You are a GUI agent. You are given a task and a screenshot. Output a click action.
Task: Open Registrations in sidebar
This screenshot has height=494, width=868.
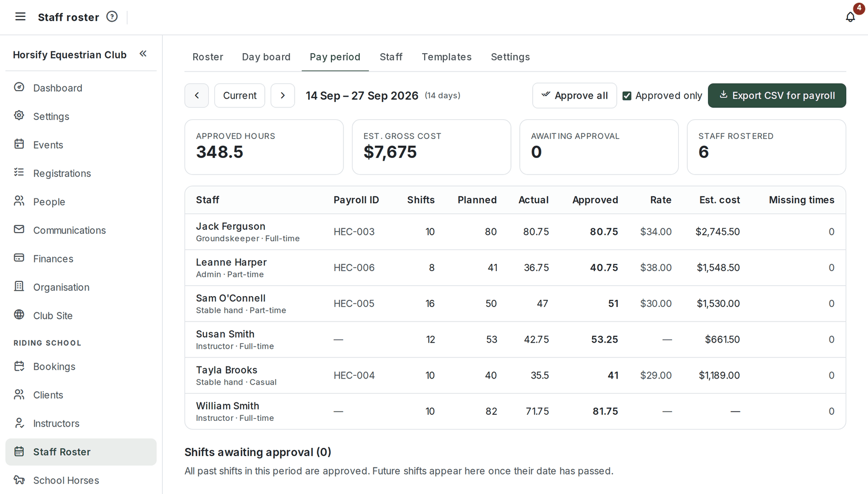(x=81, y=173)
